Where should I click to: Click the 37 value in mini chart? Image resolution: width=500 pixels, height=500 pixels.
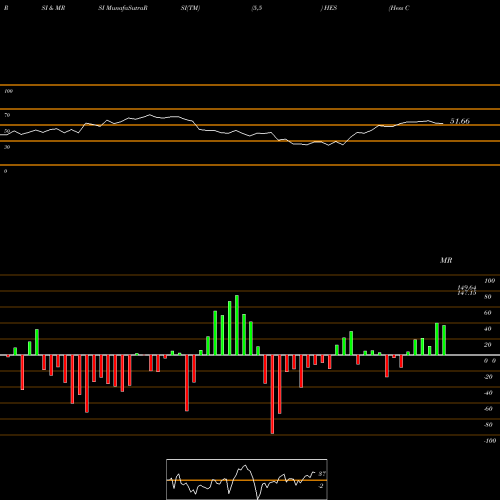322,474
